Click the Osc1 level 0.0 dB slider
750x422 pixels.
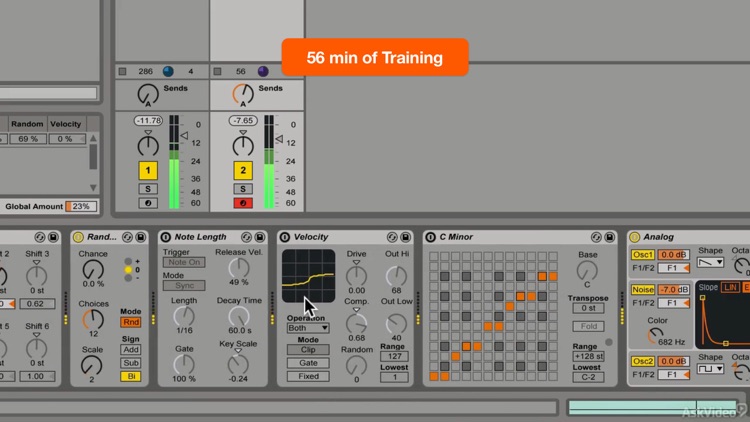[x=673, y=255]
